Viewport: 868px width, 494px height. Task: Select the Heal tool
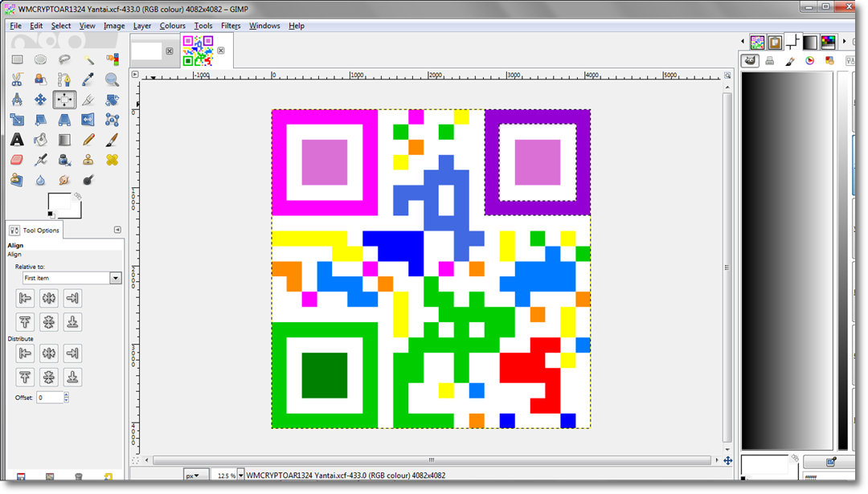[113, 160]
